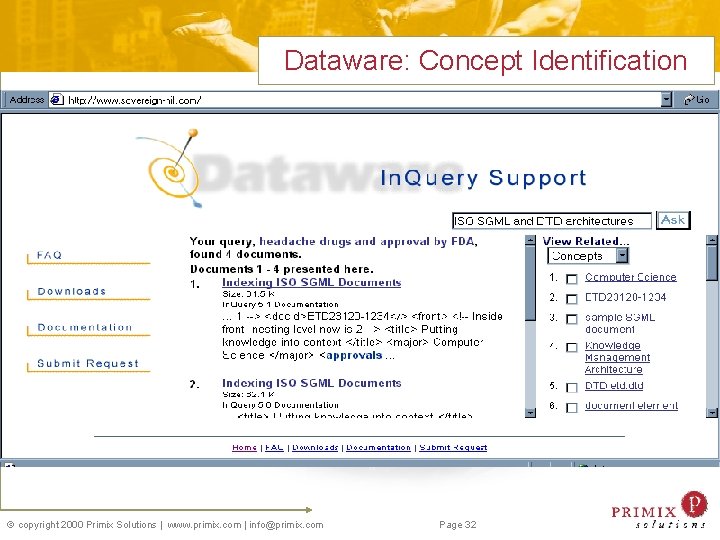720x540 pixels.
Task: Click results pane scroll down arrow
Action: tap(530, 412)
